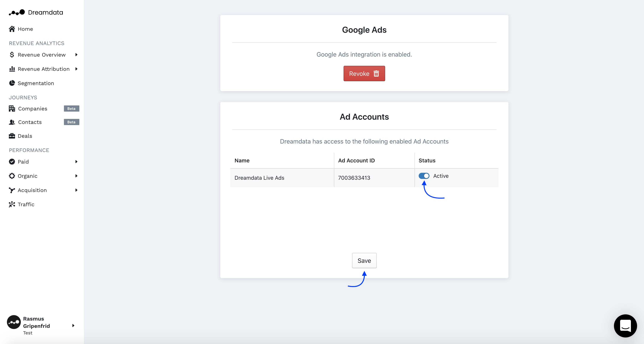
Task: Open the chat messenger bubble
Action: (x=625, y=326)
